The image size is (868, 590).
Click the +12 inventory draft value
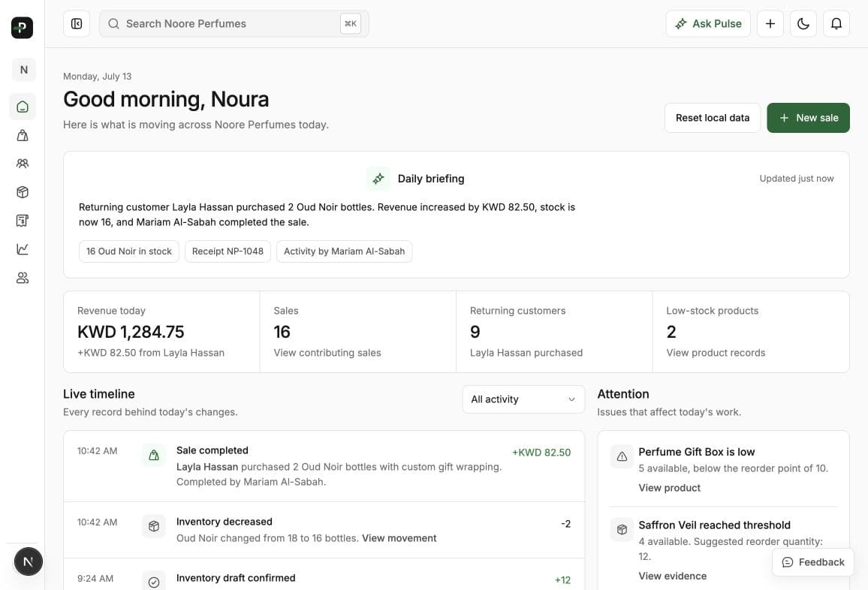click(562, 580)
